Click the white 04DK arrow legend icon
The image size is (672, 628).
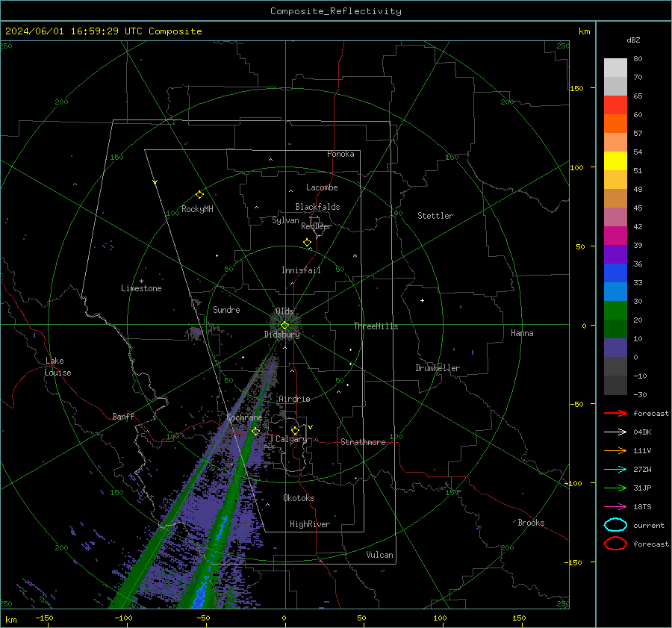[x=615, y=432]
